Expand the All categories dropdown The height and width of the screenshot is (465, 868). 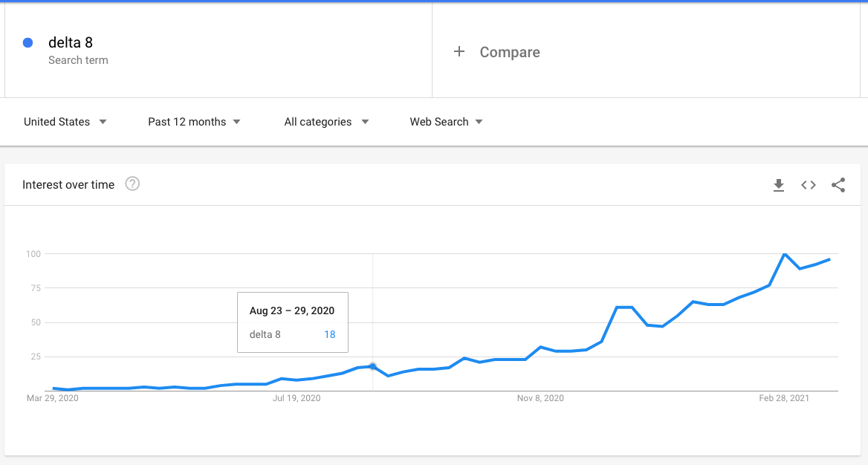[x=326, y=122]
